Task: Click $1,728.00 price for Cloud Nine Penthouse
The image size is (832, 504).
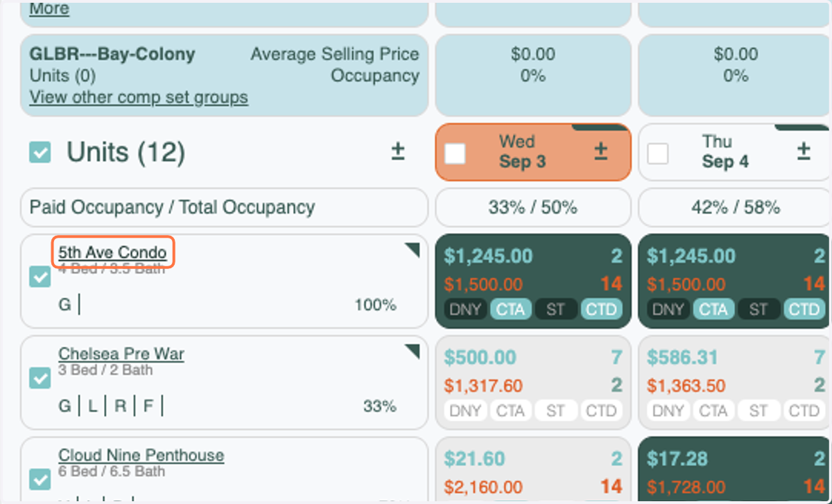Action: 686,487
